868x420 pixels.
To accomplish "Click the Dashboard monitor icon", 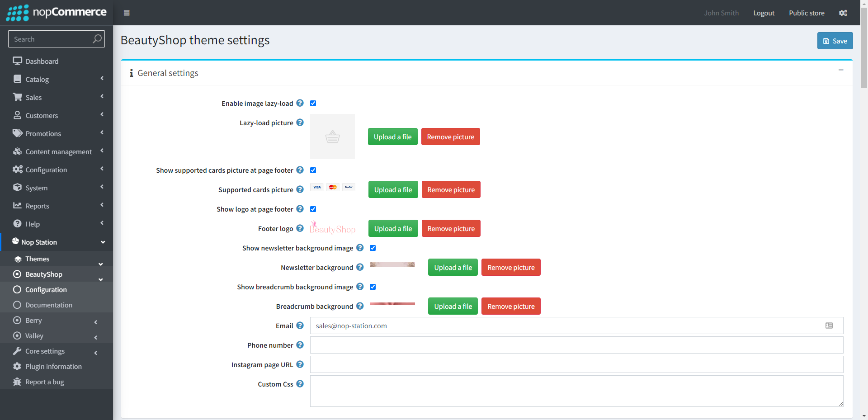I will pyautogui.click(x=17, y=61).
